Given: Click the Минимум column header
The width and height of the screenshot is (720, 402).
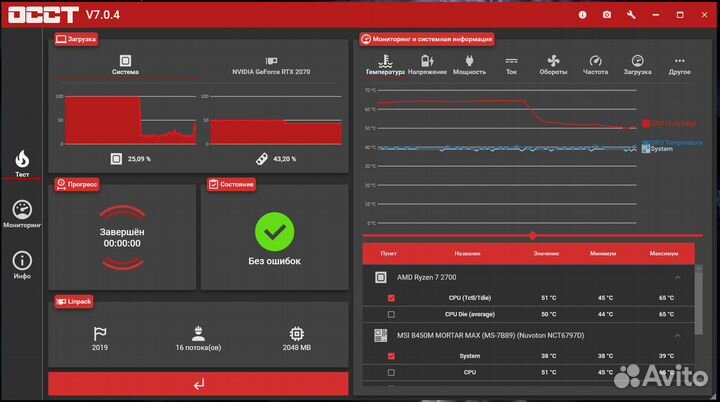Looking at the screenshot, I should coord(603,253).
